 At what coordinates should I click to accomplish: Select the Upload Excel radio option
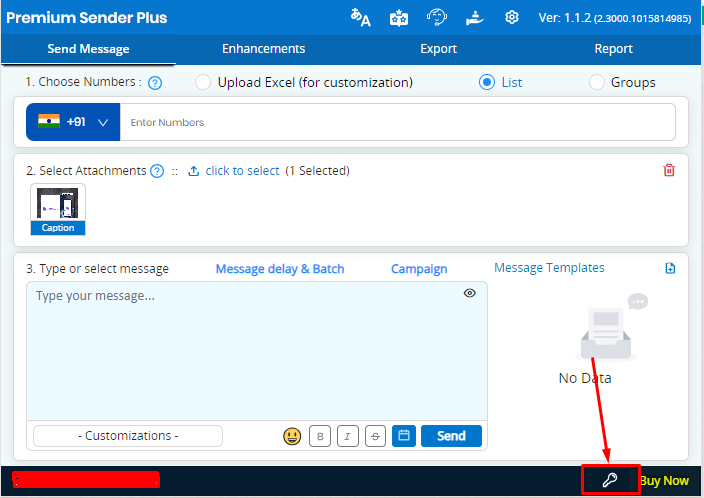203,82
